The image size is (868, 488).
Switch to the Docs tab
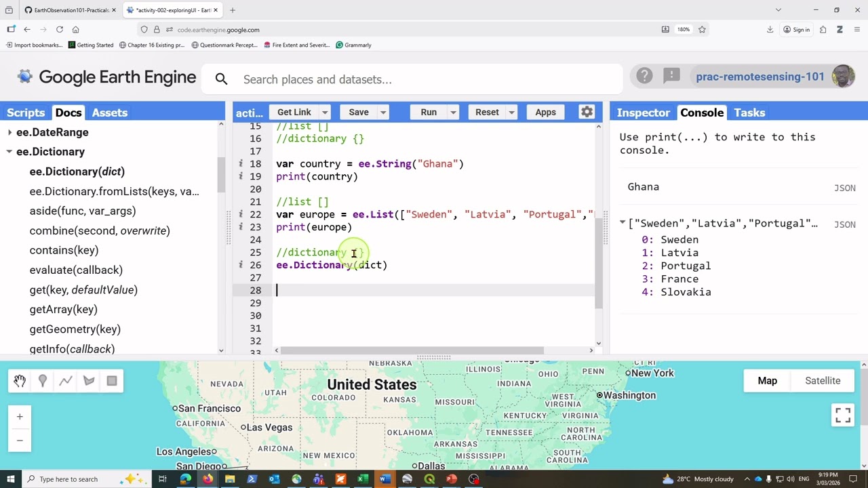[68, 113]
